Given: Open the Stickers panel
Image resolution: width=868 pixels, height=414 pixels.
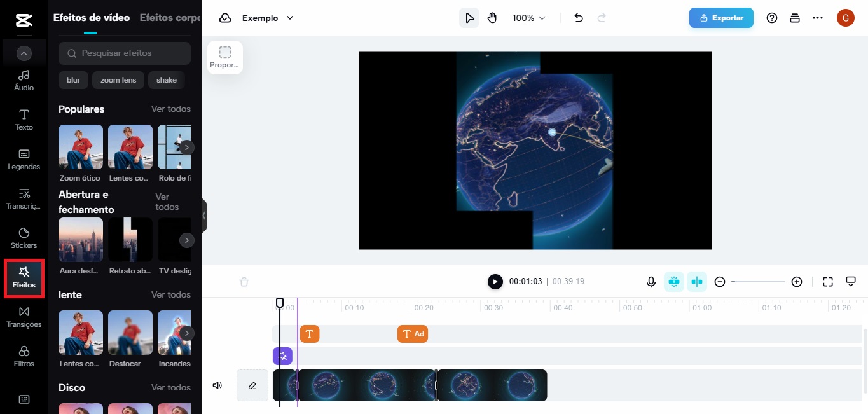Looking at the screenshot, I should coord(24,238).
